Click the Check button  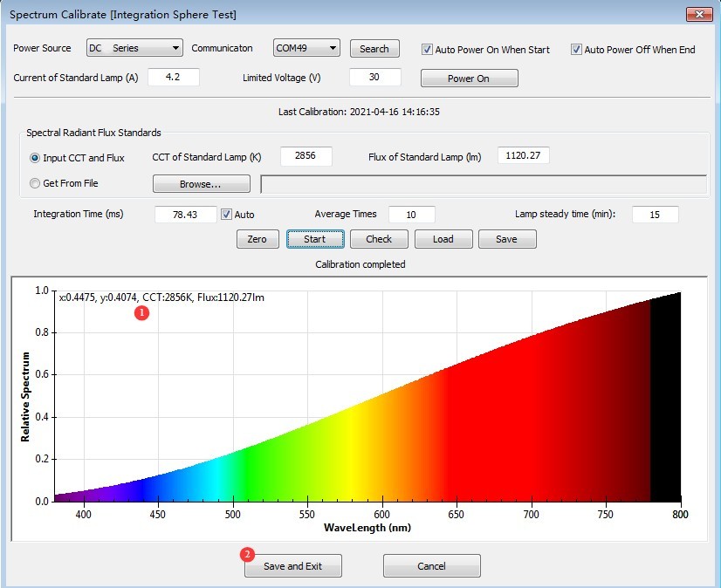click(x=379, y=239)
